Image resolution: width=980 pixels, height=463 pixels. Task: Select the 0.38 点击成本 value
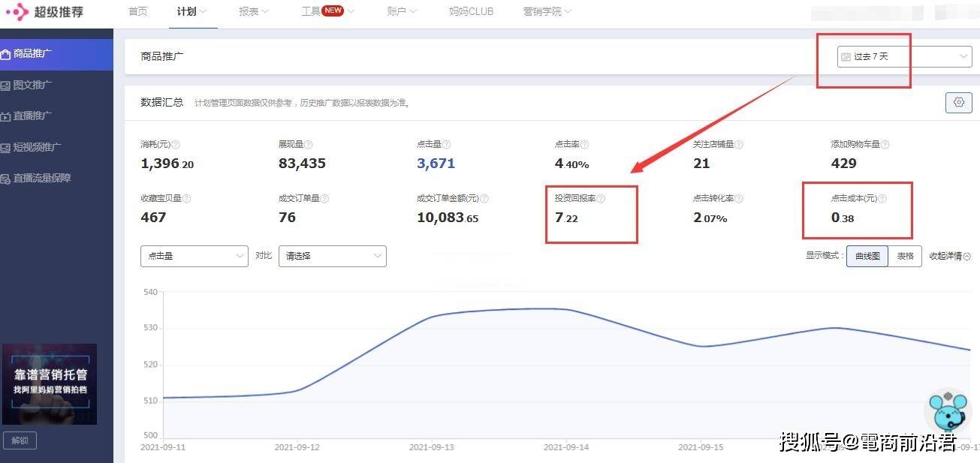(x=843, y=218)
